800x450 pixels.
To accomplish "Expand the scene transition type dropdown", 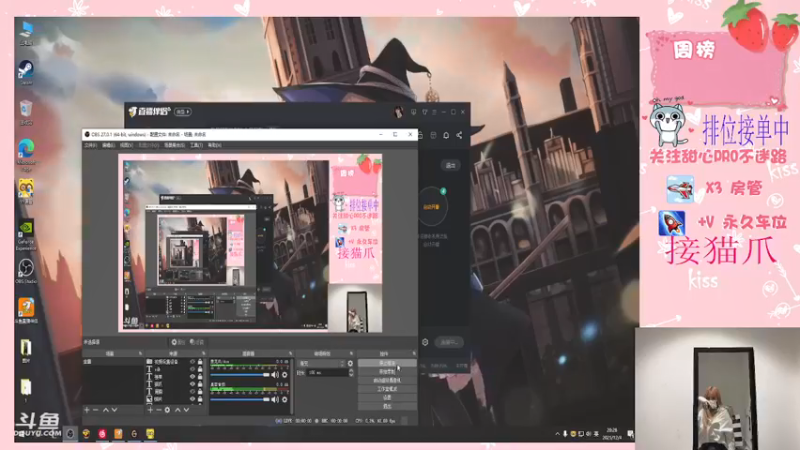I will click(x=321, y=363).
